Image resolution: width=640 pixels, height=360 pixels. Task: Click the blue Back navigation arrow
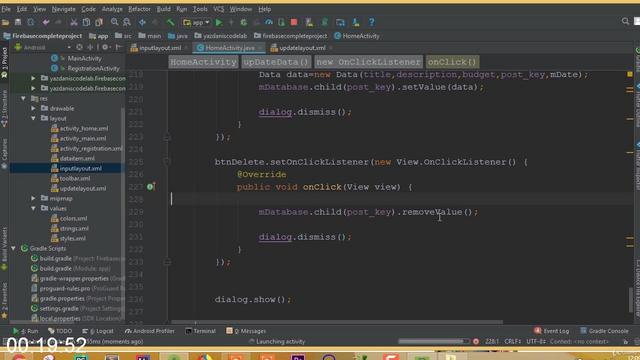tap(142, 22)
